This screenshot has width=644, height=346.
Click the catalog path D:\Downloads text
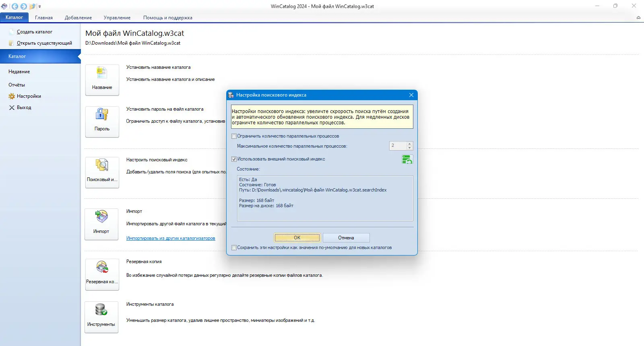(133, 43)
